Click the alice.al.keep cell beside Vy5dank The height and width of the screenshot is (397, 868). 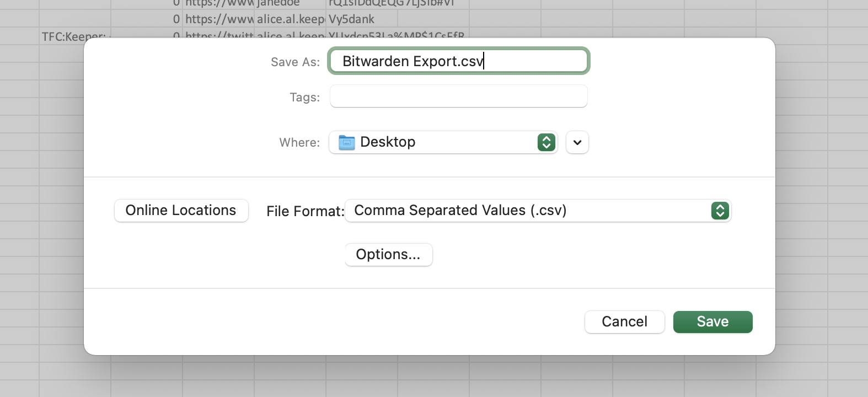click(290, 19)
